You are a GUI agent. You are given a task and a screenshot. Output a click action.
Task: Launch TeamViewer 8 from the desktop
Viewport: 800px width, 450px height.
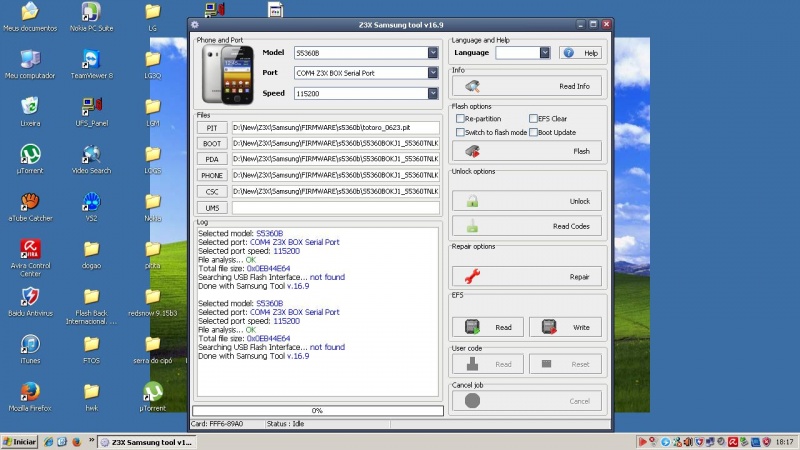pyautogui.click(x=91, y=64)
